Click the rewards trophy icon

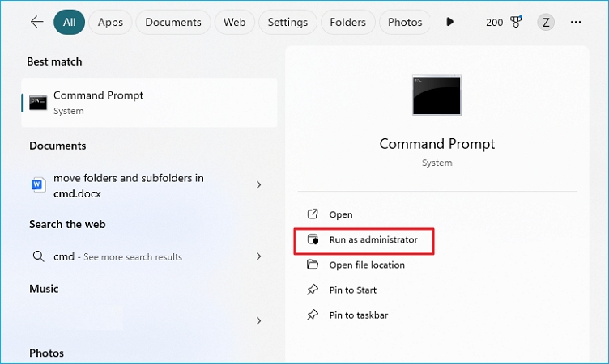(x=516, y=22)
